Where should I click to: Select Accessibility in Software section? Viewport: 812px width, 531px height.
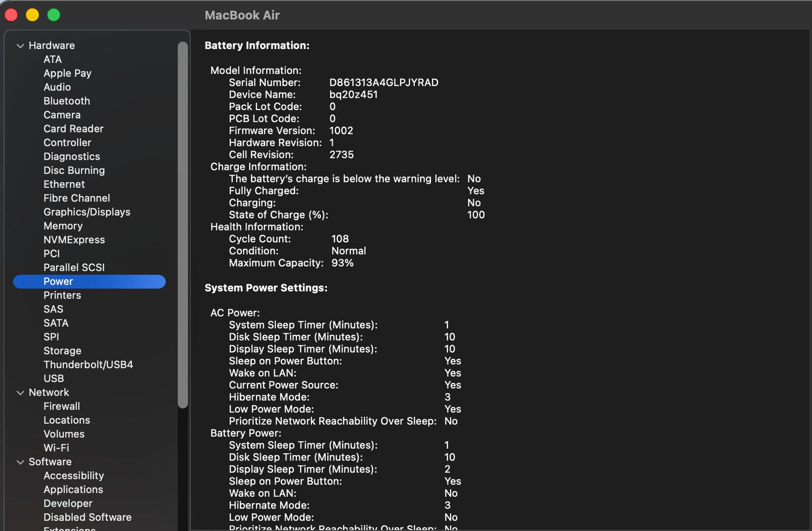(73, 475)
